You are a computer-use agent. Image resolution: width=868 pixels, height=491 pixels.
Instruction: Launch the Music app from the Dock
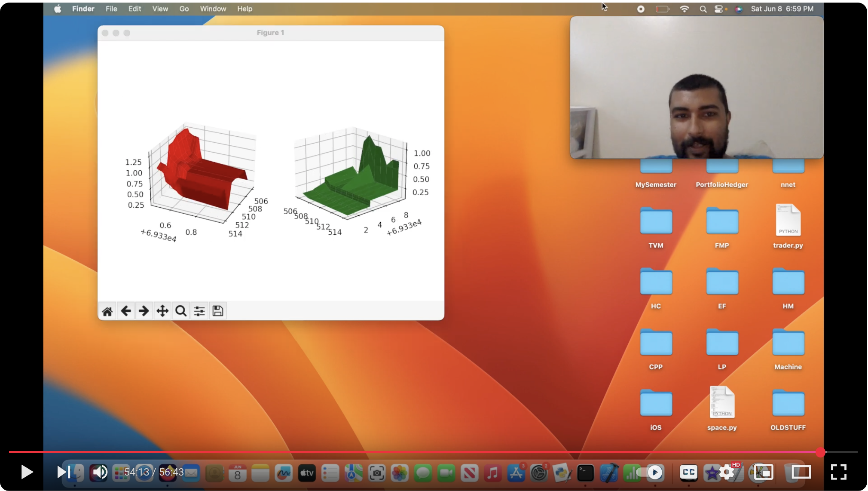coord(492,473)
